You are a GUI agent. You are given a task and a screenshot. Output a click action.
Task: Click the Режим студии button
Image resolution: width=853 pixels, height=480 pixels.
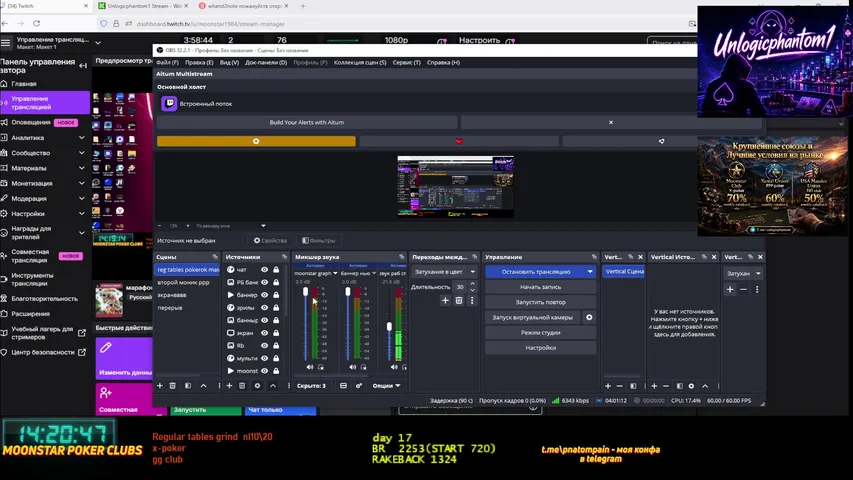coord(540,333)
